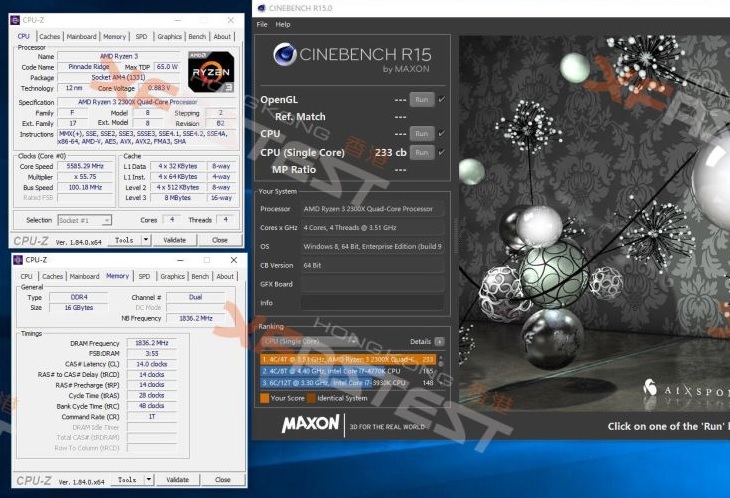Run the OpenGL benchmark
Viewport: 730px width, 498px height.
422,100
